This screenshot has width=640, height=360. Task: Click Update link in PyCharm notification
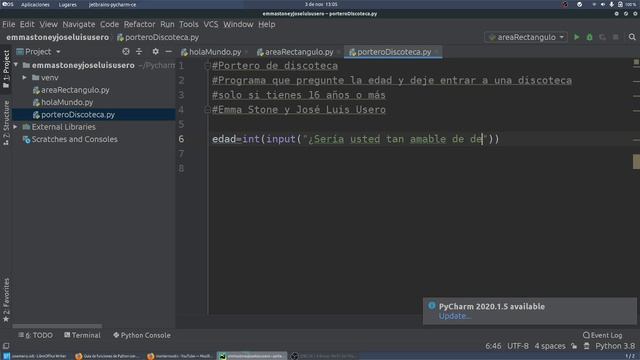pyautogui.click(x=454, y=316)
